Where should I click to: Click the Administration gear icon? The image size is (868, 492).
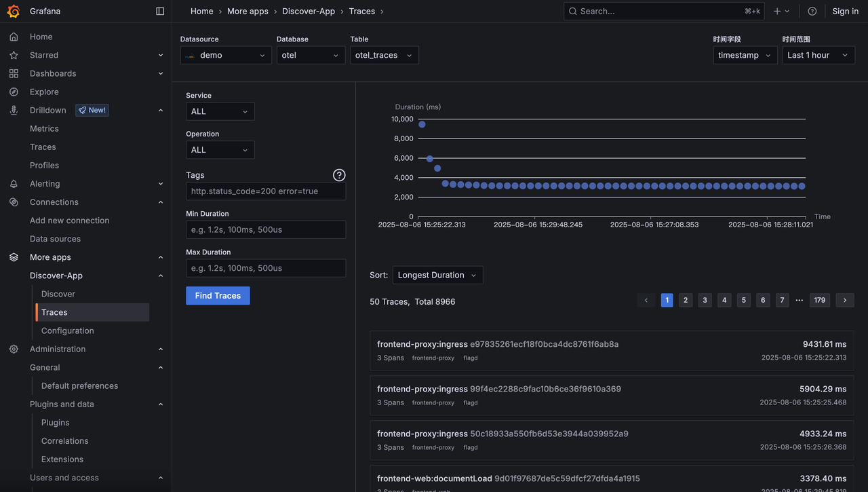(x=14, y=349)
